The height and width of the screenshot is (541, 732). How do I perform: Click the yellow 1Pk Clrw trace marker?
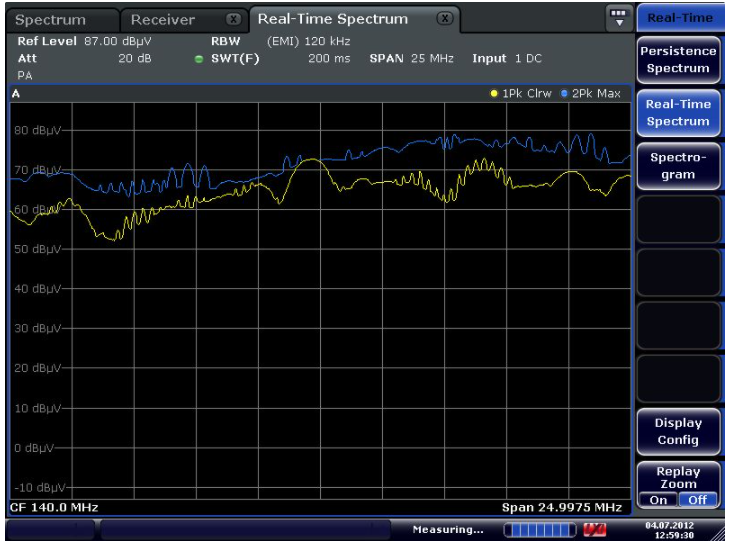[x=494, y=94]
